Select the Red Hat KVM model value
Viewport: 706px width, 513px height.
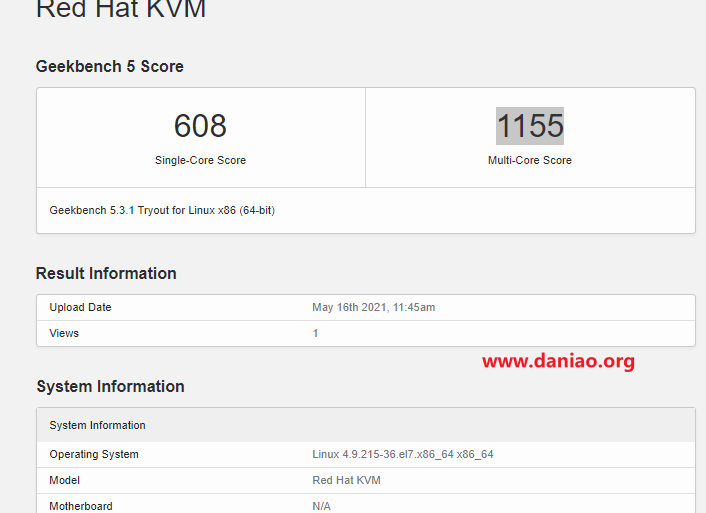point(346,480)
